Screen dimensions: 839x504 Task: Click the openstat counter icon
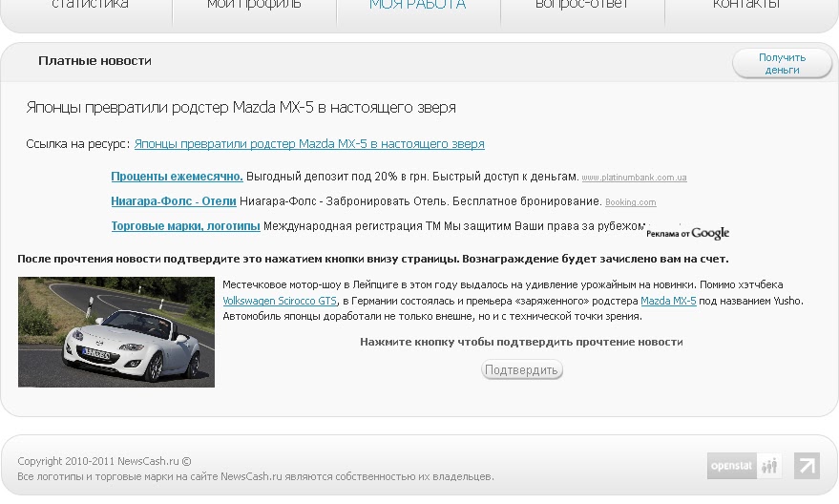(x=745, y=466)
